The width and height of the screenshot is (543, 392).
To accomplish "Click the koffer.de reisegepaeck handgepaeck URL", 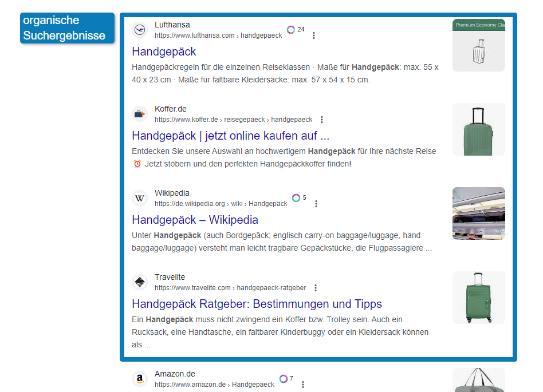I will 233,120.
